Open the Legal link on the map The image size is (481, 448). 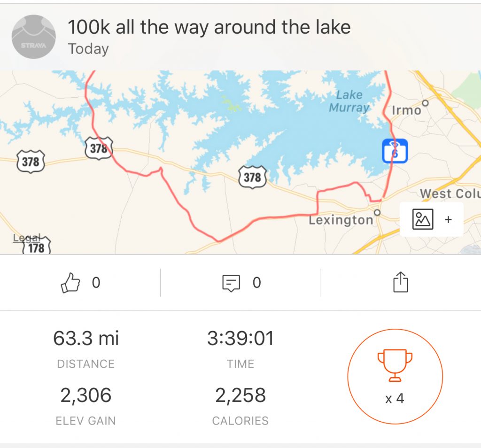pyautogui.click(x=26, y=238)
